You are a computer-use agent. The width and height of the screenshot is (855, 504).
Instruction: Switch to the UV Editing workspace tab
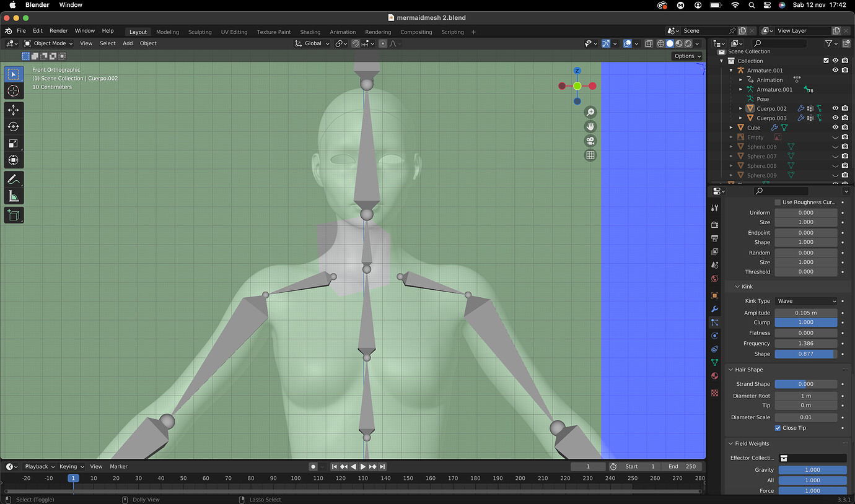tap(234, 32)
